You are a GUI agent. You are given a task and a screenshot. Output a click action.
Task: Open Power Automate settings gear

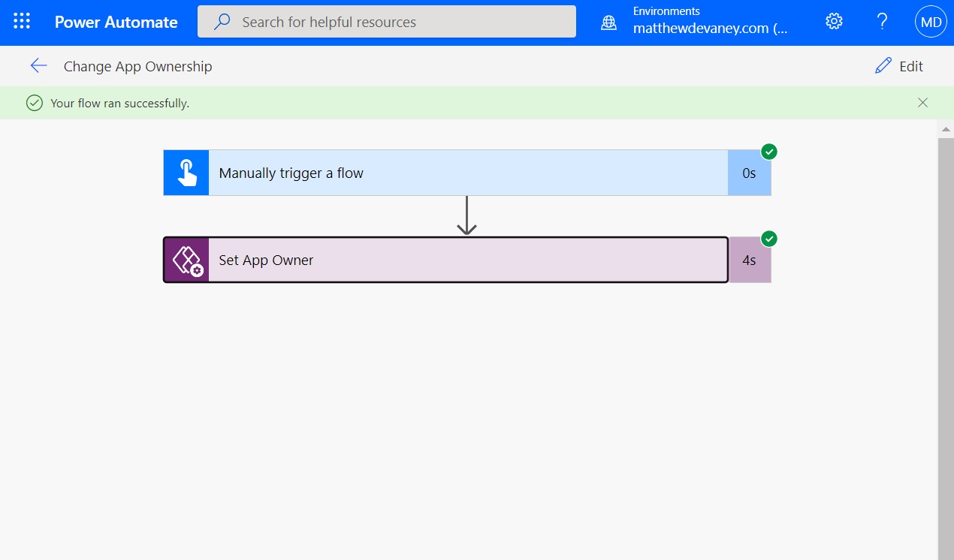click(x=834, y=22)
